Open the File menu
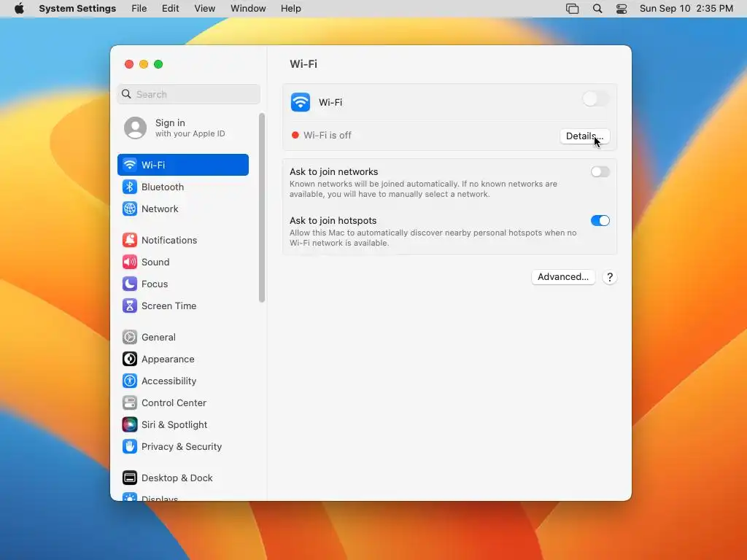Image resolution: width=747 pixels, height=560 pixels. (x=139, y=9)
